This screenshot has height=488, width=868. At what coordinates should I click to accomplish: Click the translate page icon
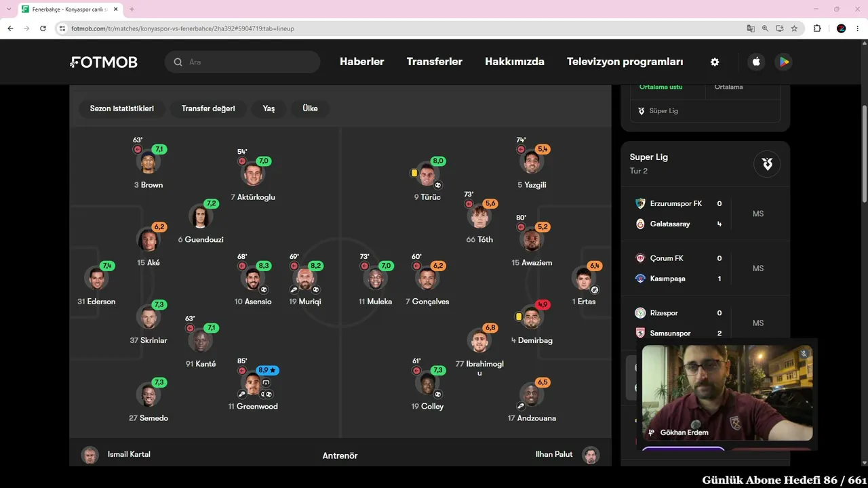751,28
